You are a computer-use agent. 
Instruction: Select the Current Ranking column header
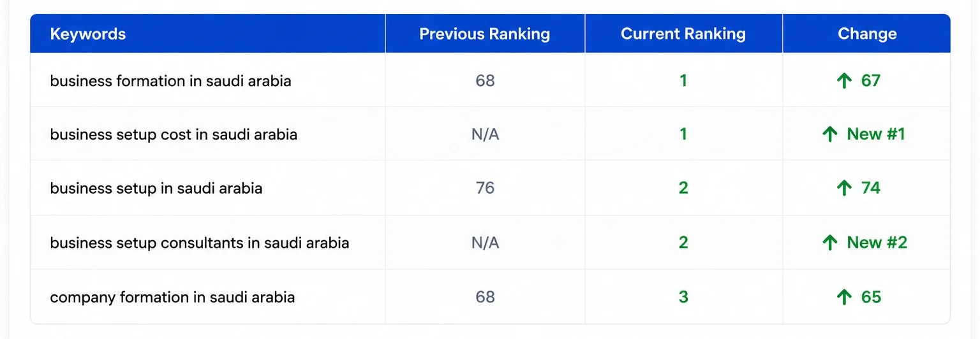pyautogui.click(x=683, y=34)
